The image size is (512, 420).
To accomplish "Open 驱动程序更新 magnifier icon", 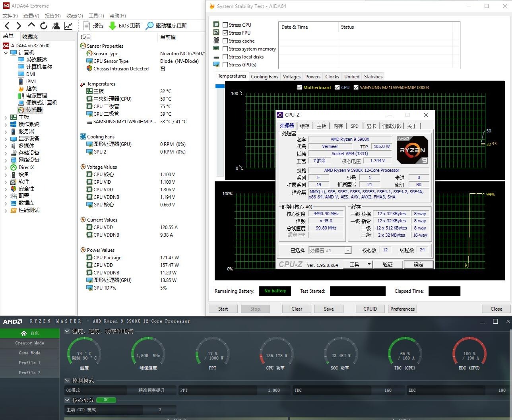I will click(x=149, y=26).
